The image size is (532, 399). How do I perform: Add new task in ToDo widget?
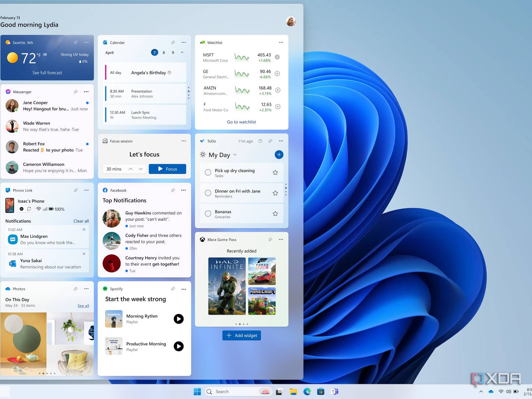point(279,155)
